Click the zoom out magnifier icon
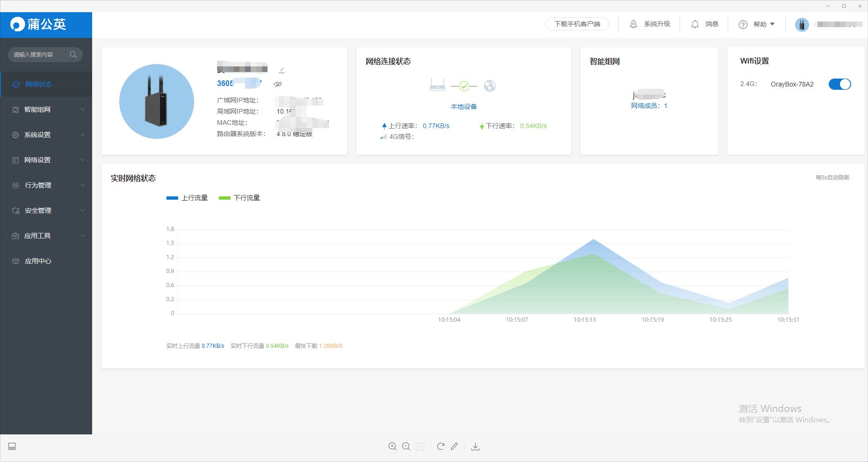 click(406, 447)
